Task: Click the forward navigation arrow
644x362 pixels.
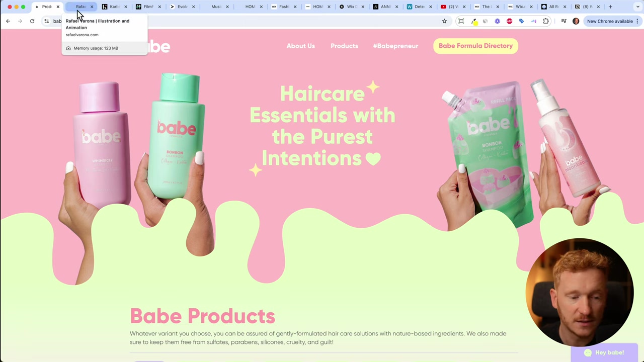Action: click(x=20, y=21)
